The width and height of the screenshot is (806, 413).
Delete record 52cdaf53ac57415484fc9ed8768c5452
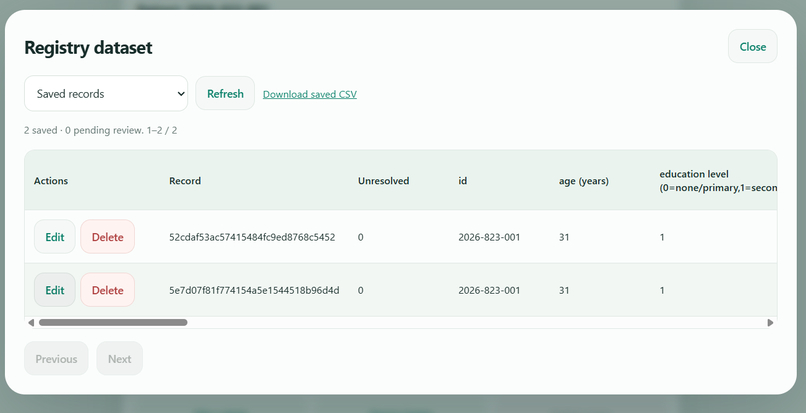click(107, 237)
